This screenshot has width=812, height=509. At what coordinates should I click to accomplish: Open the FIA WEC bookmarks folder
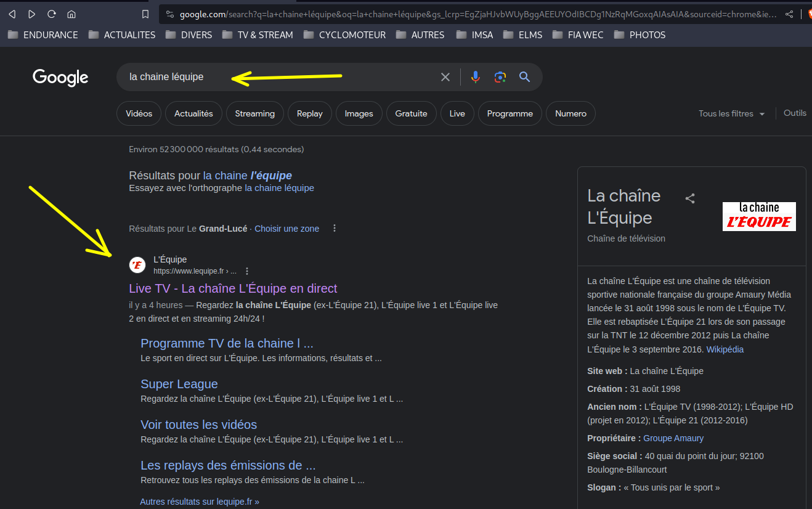tap(578, 35)
